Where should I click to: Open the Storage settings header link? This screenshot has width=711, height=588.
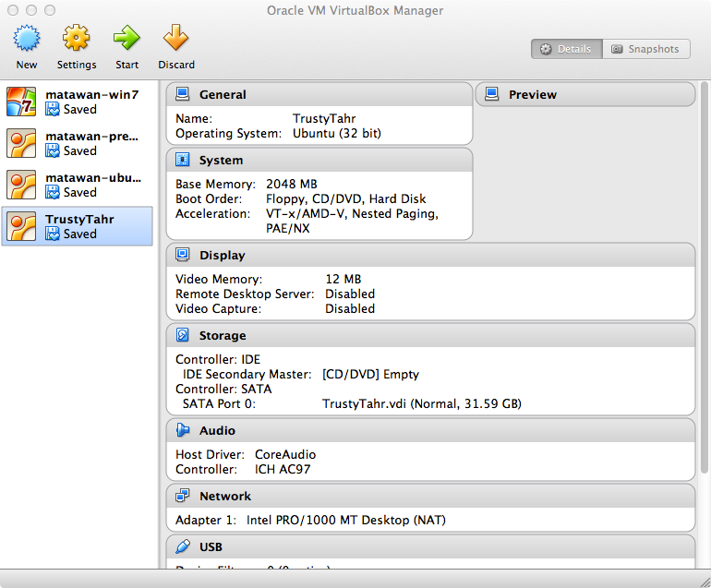[223, 335]
